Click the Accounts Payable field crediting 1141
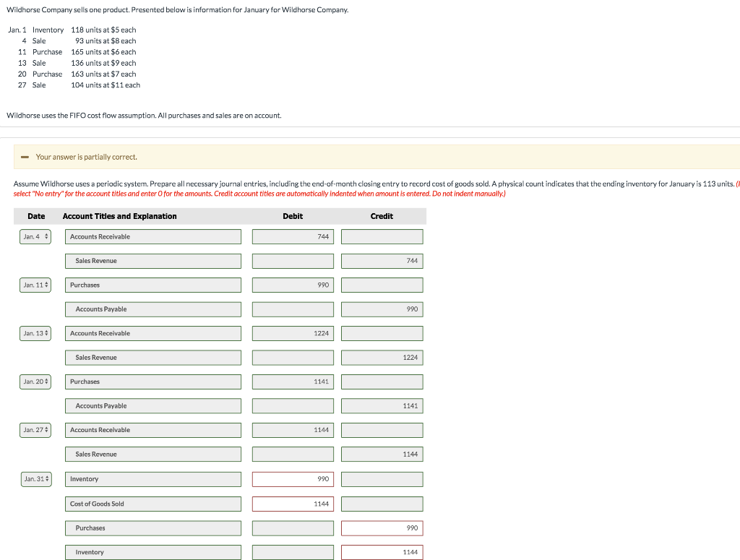Screen dimensions: 740x560 tap(153, 405)
